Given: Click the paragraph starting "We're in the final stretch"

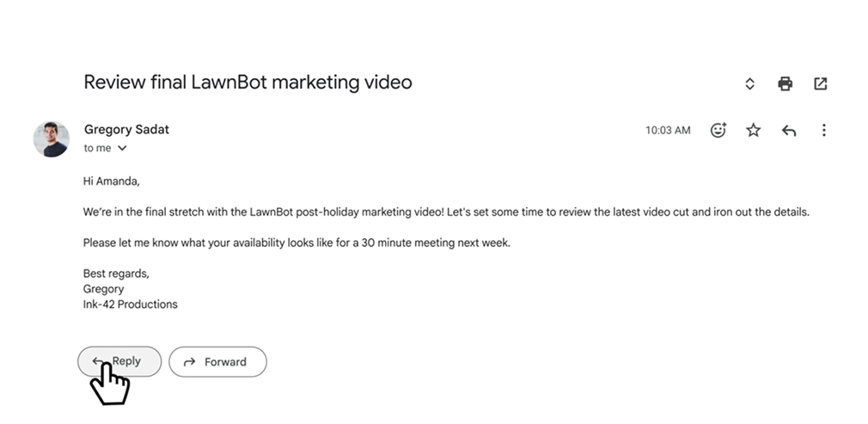Looking at the screenshot, I should pos(446,212).
